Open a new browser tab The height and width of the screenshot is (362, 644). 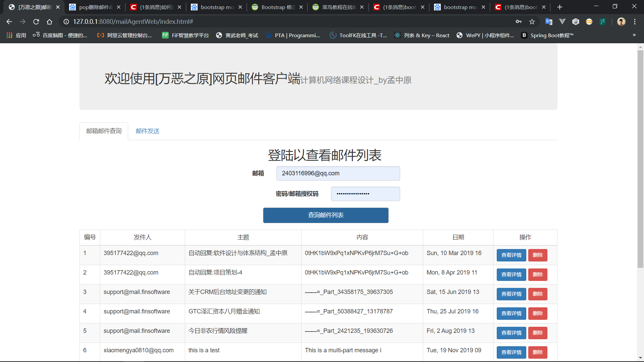pyautogui.click(x=559, y=7)
